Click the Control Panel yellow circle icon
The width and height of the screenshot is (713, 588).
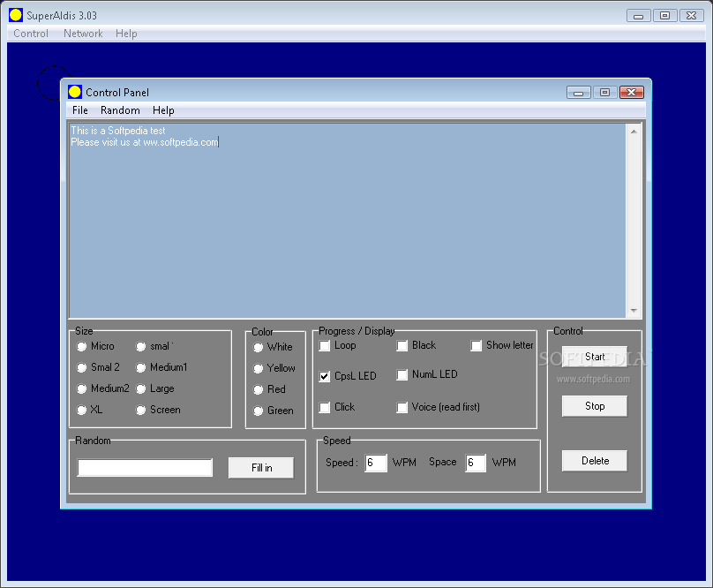(x=75, y=92)
